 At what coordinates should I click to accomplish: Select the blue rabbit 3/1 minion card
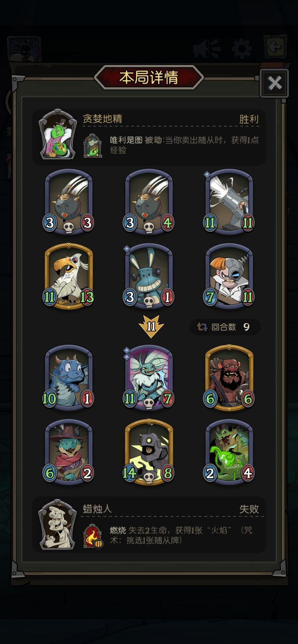click(x=149, y=276)
